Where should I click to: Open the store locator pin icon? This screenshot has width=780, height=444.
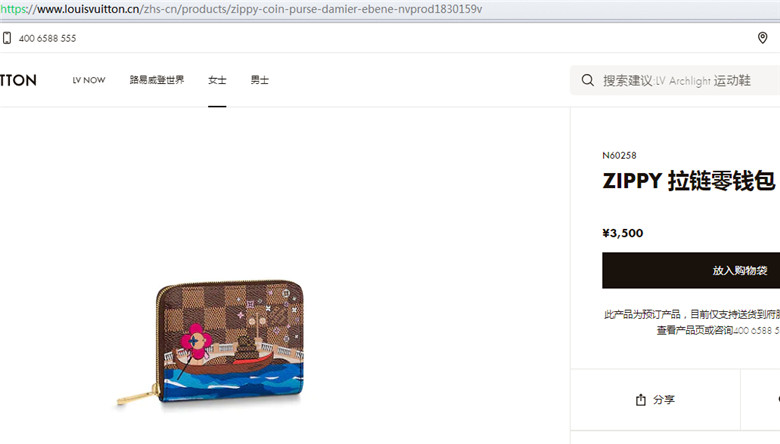click(x=762, y=38)
